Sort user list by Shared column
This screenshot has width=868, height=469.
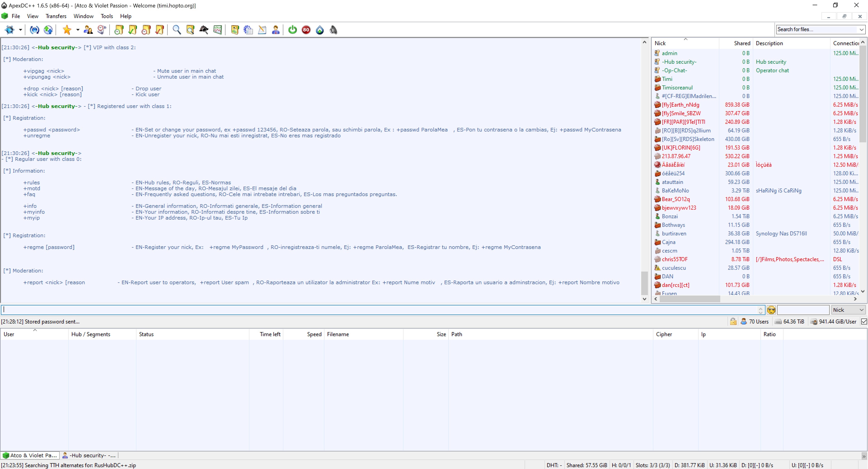742,43
